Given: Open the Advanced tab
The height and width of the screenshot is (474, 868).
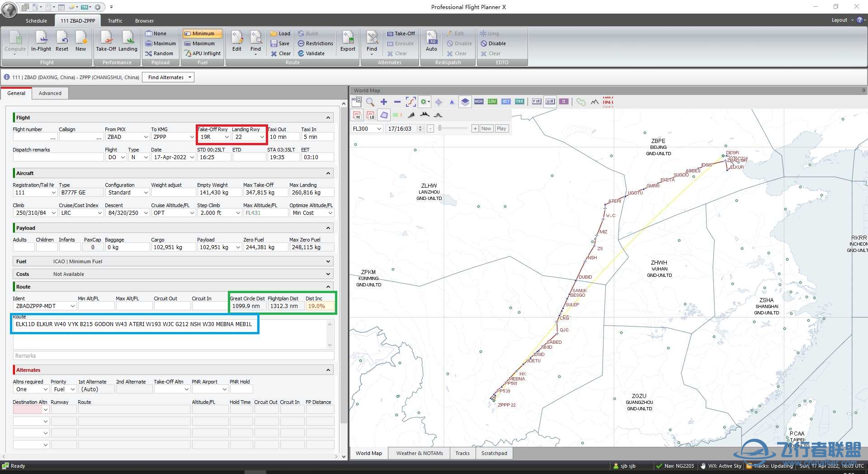Looking at the screenshot, I should click(50, 93).
